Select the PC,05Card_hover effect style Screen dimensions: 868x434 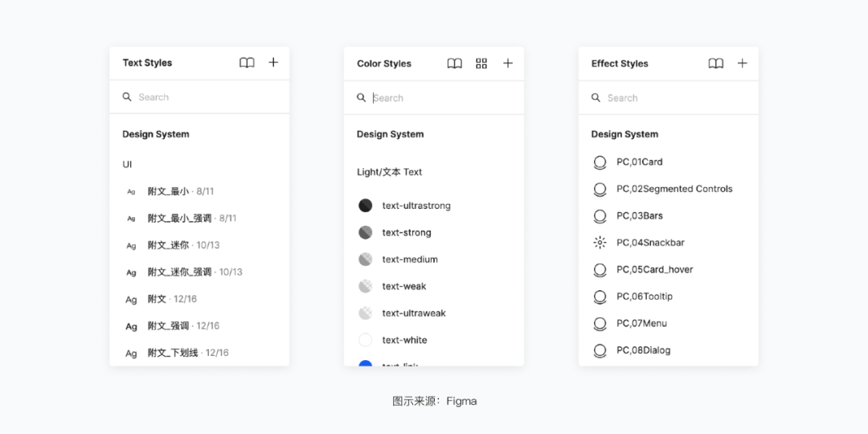[x=655, y=269]
